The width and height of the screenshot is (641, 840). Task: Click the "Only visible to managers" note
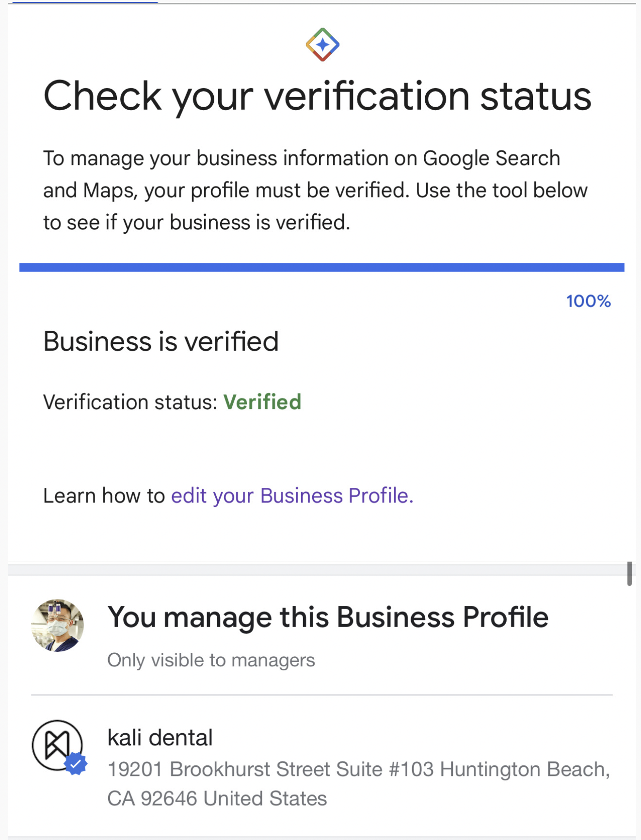point(211,660)
